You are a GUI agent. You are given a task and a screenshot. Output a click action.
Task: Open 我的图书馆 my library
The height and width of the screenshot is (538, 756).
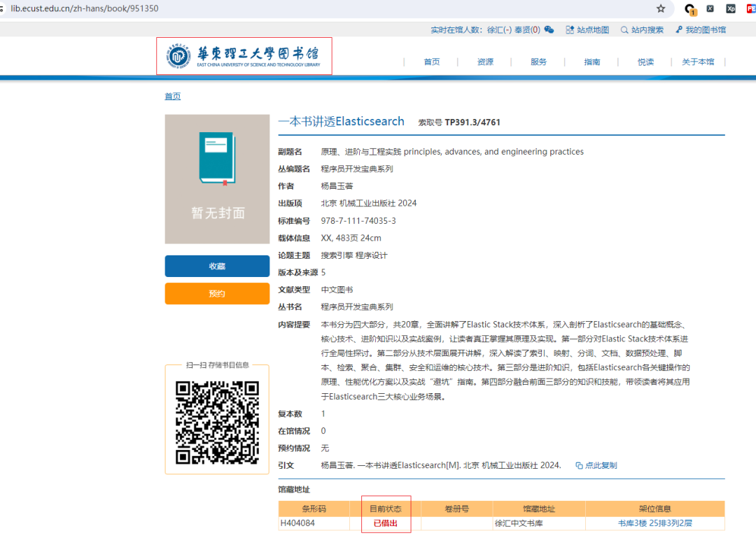[701, 30]
